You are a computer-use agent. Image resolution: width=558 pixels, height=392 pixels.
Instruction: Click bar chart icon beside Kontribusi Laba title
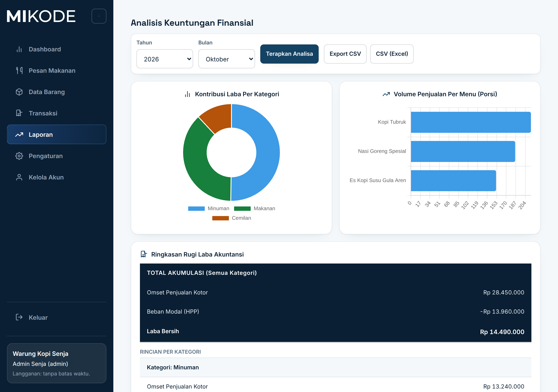(x=187, y=94)
